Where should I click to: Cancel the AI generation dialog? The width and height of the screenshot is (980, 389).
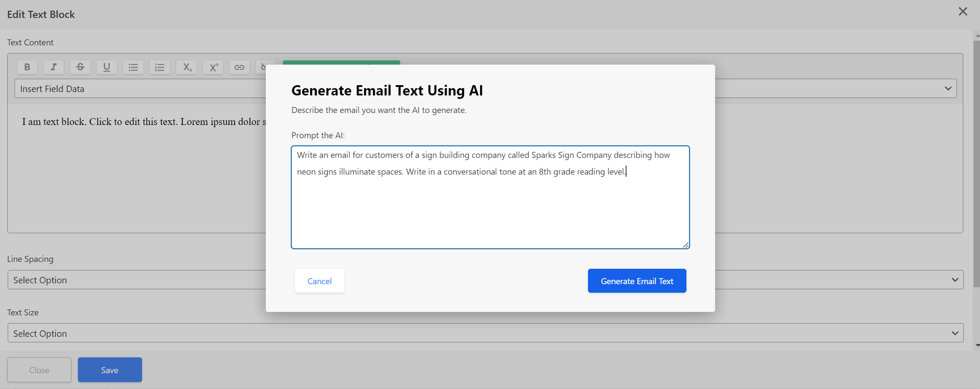click(x=319, y=281)
